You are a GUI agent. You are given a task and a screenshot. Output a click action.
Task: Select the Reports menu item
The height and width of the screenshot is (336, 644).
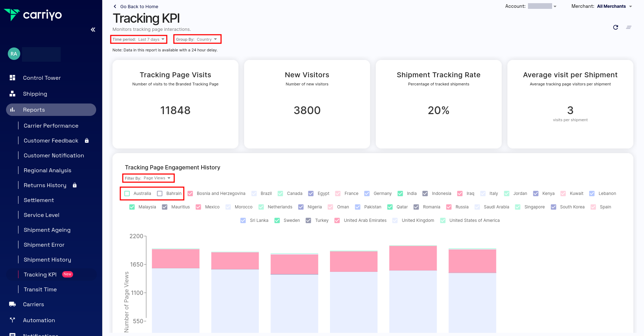pos(51,110)
